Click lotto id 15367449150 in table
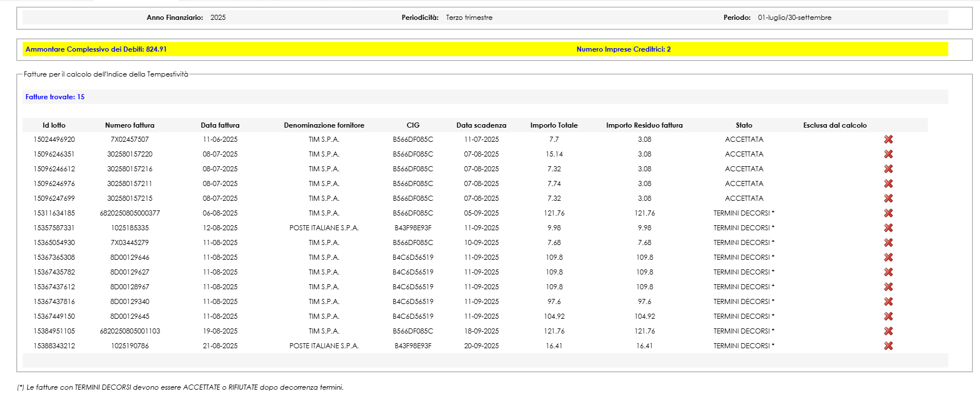The image size is (980, 401). [x=54, y=316]
